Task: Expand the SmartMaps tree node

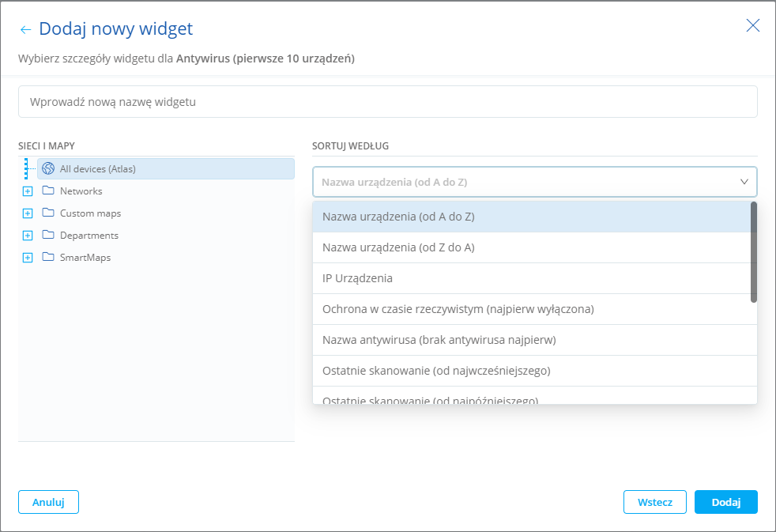Action: click(x=28, y=258)
